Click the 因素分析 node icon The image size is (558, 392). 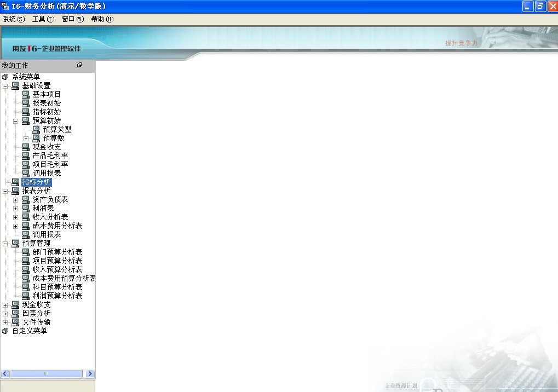tap(15, 313)
